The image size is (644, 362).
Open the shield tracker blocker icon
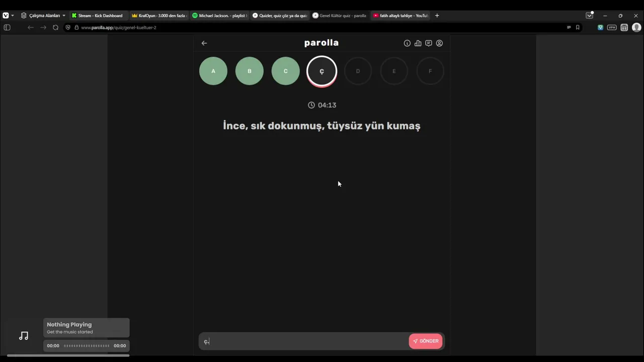[68, 28]
